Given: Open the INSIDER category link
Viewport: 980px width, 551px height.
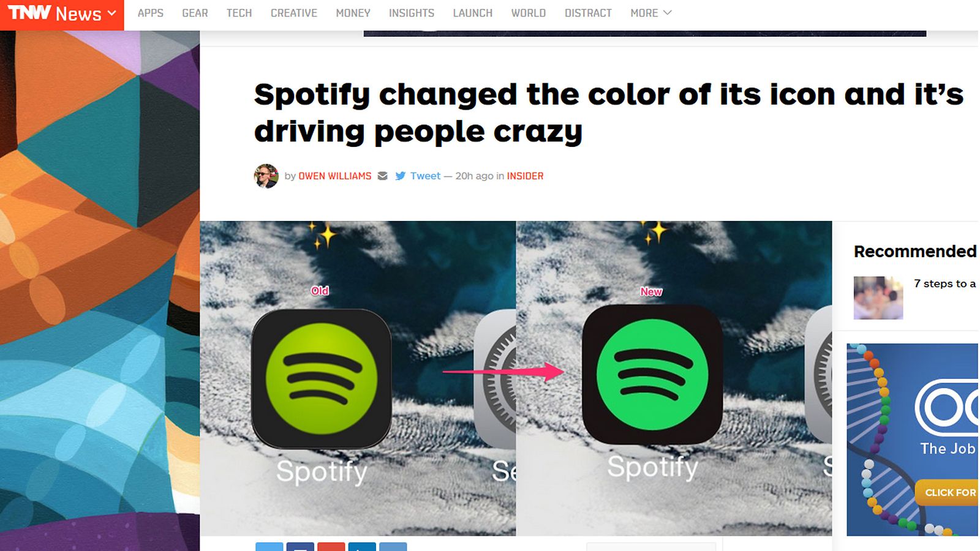Looking at the screenshot, I should [525, 176].
